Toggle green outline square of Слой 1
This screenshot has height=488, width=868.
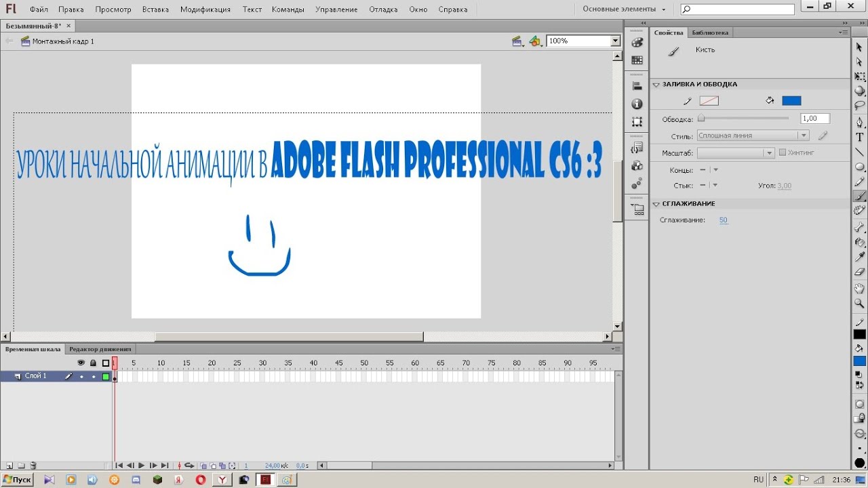click(x=106, y=377)
